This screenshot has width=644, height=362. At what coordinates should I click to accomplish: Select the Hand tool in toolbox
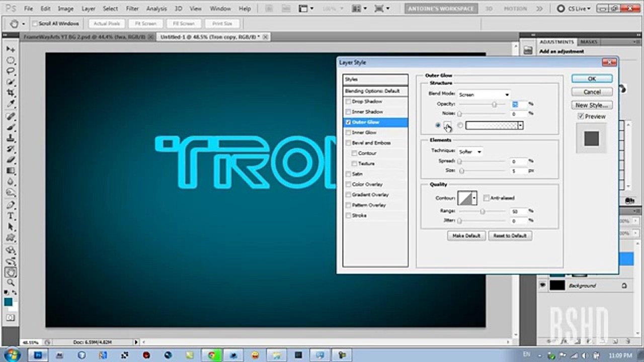[11, 273]
